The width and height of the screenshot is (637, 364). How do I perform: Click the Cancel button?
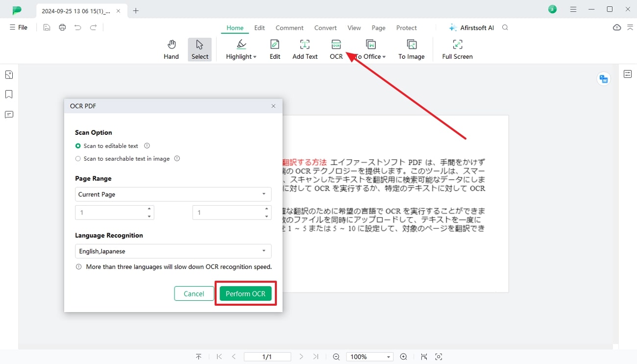(194, 293)
